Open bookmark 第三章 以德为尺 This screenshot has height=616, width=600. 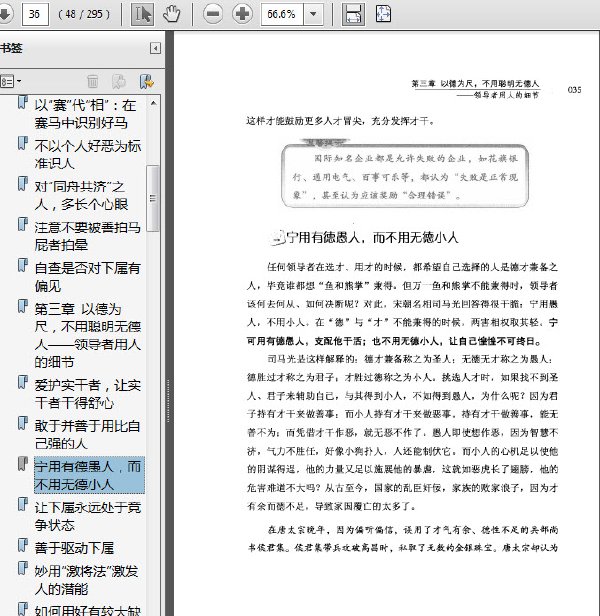(88, 335)
